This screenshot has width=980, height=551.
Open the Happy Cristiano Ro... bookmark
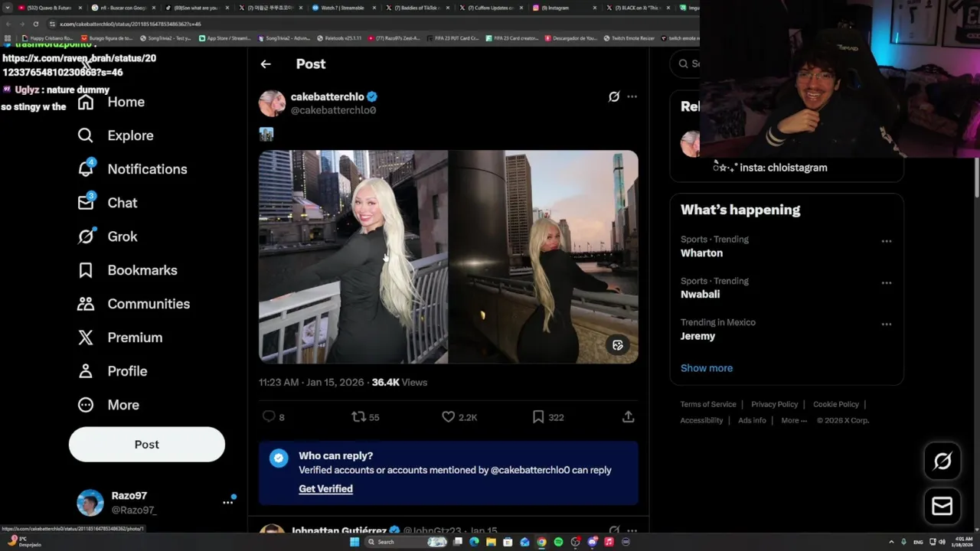click(47, 38)
